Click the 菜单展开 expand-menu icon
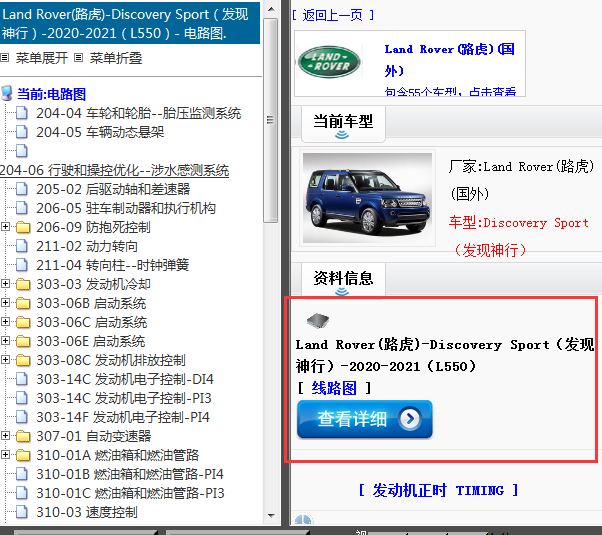 (x=5, y=58)
